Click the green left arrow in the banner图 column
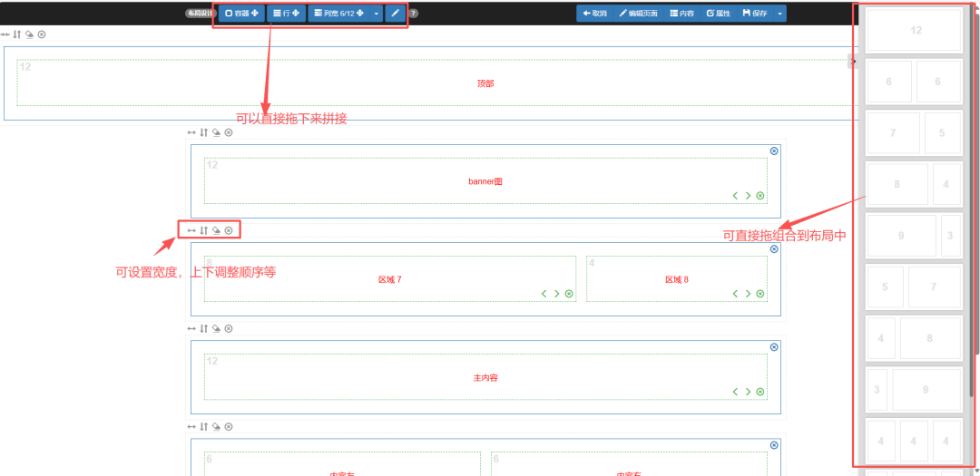The image size is (980, 476). pyautogui.click(x=736, y=196)
